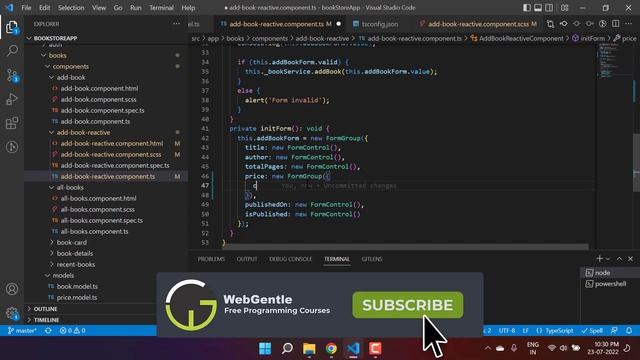Change UTF-8 encoding in status bar
This screenshot has height=360, width=640.
[507, 331]
